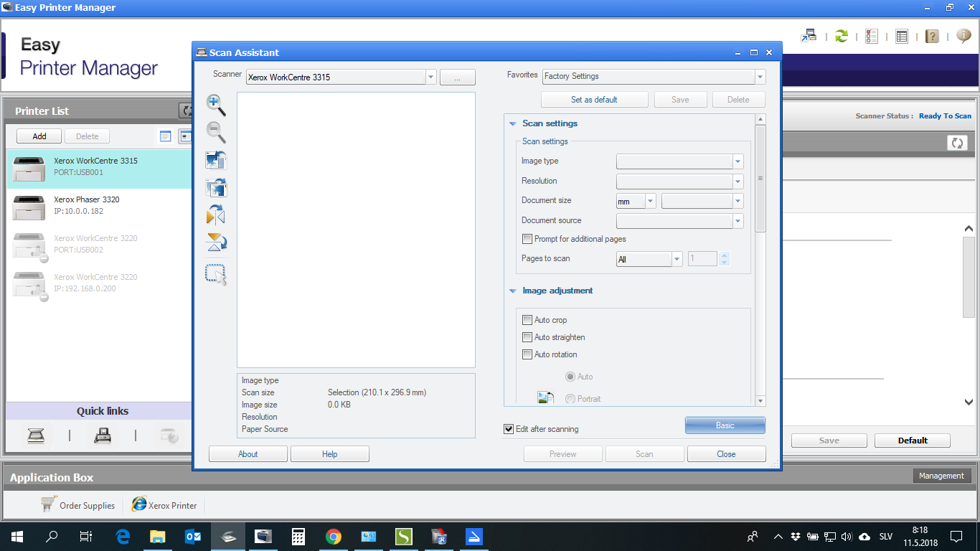Open checklist settings icon in header
This screenshot has height=551, width=980.
tap(872, 36)
